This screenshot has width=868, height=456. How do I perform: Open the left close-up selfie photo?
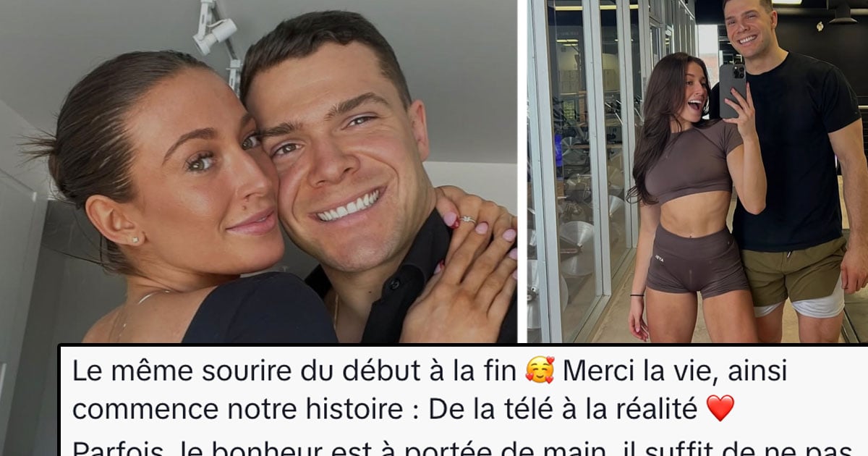tap(258, 172)
